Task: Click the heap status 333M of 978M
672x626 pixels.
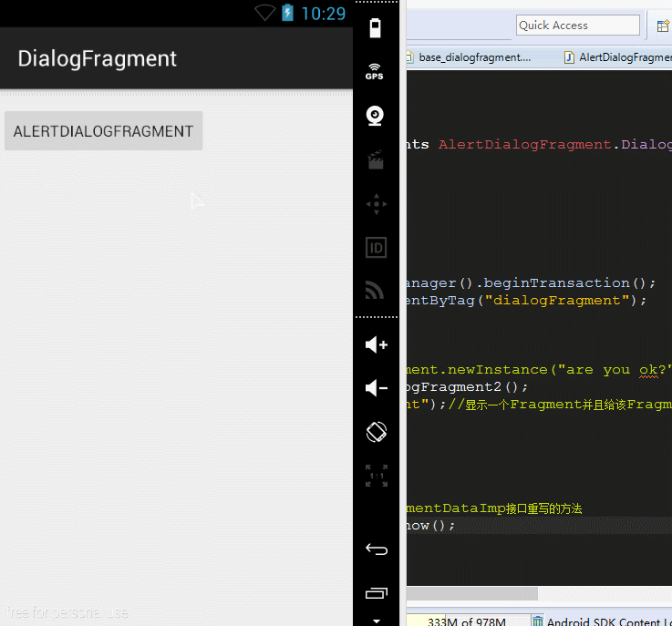Action: click(466, 621)
